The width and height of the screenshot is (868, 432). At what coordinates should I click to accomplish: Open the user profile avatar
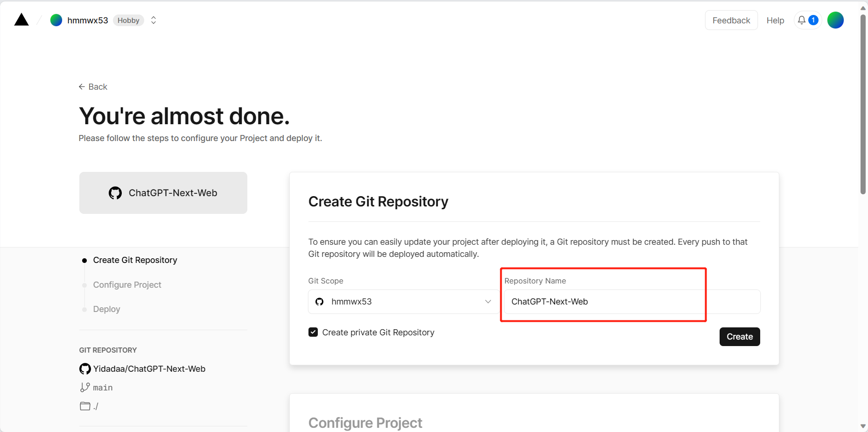point(835,20)
